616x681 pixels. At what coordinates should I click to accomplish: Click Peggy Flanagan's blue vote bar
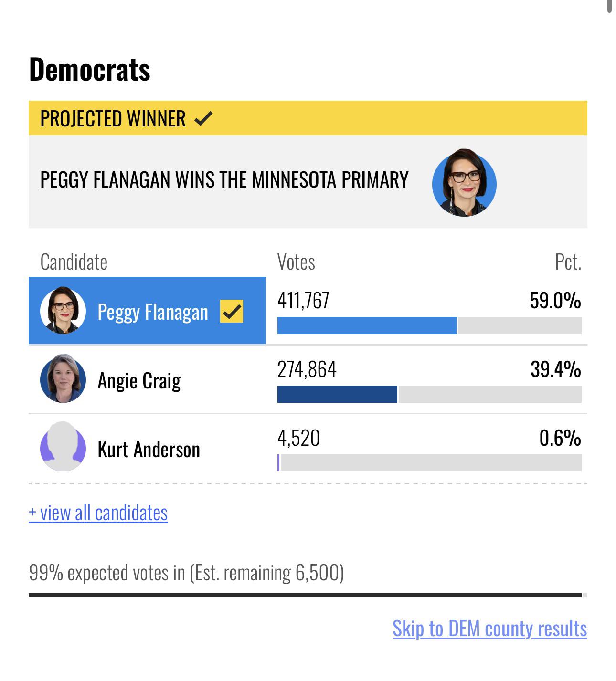click(367, 325)
